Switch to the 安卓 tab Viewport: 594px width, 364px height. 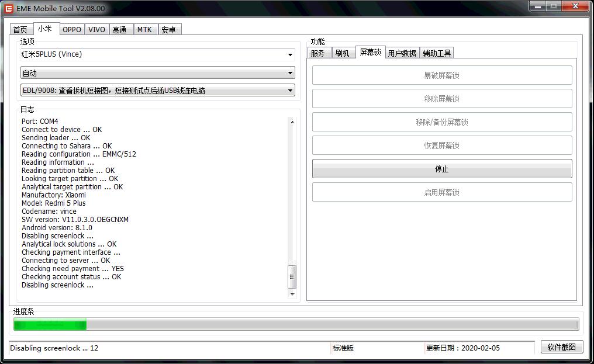(x=170, y=30)
